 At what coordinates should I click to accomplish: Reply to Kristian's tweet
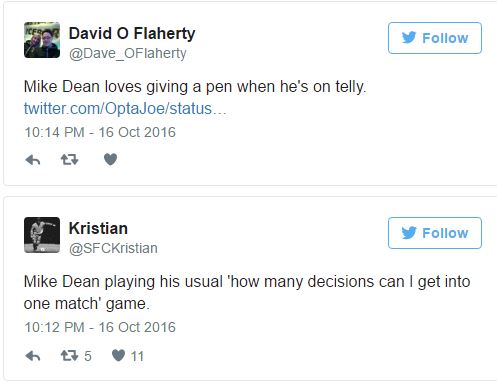[33, 356]
